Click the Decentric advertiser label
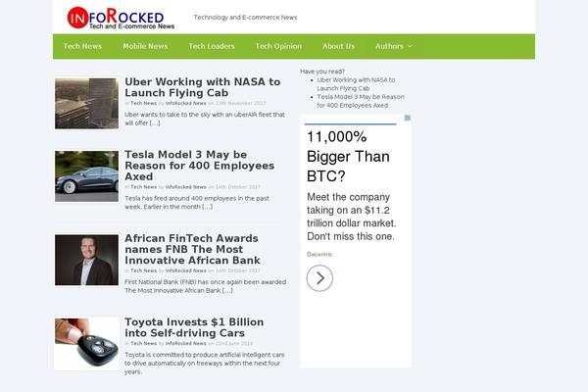Viewport: 588px width, 392px height. 319,255
